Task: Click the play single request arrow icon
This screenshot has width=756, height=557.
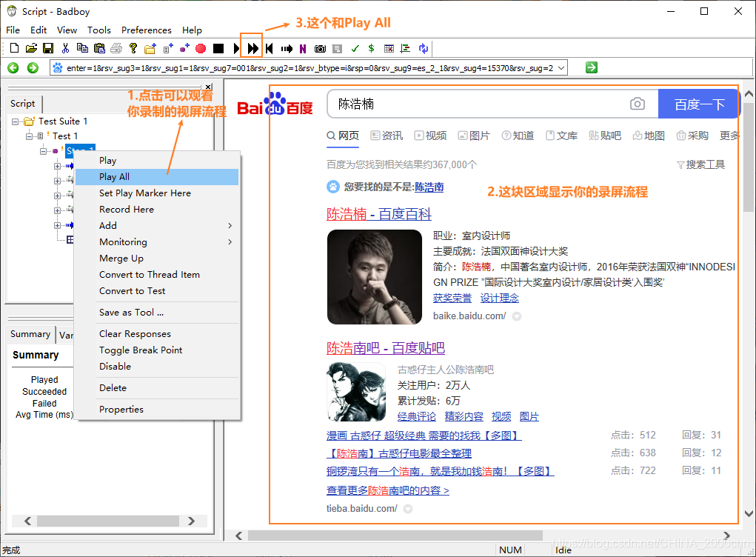Action: (287, 48)
